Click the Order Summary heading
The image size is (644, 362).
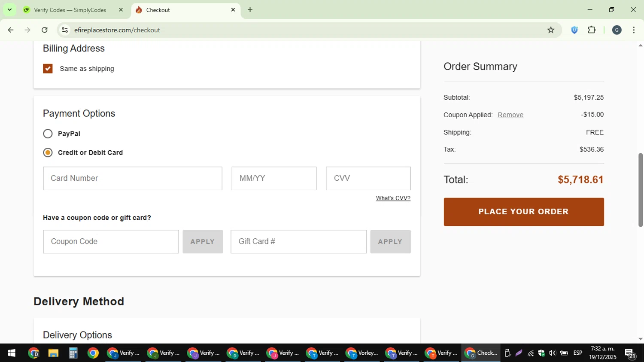[480, 67]
